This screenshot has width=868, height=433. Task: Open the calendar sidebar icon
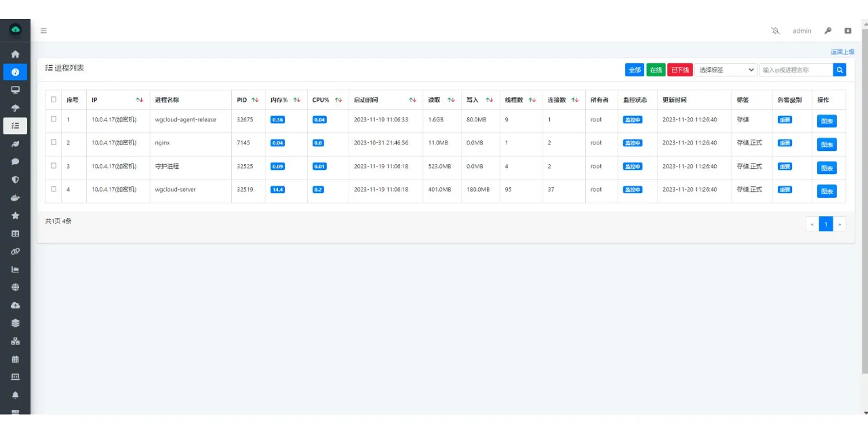coord(15,359)
